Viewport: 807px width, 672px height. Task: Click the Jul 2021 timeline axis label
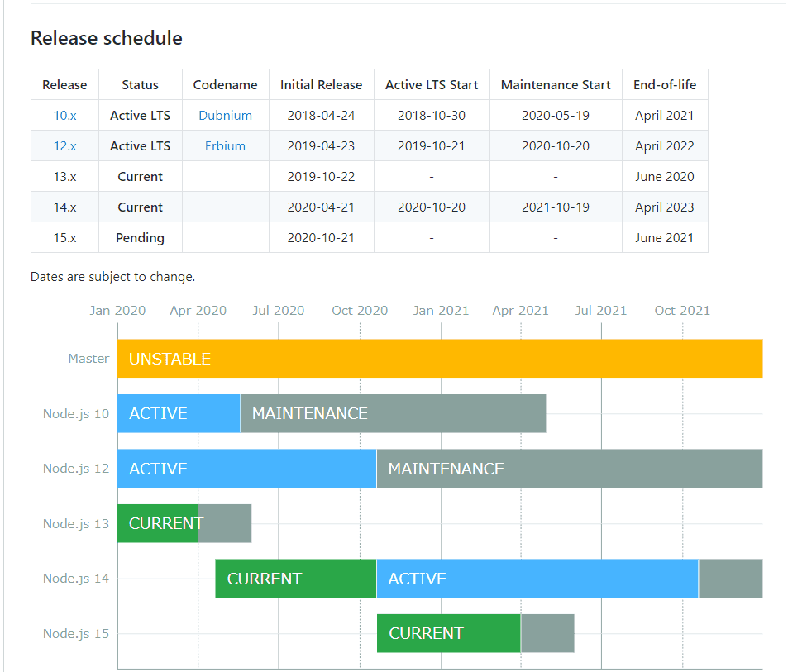pyautogui.click(x=600, y=311)
